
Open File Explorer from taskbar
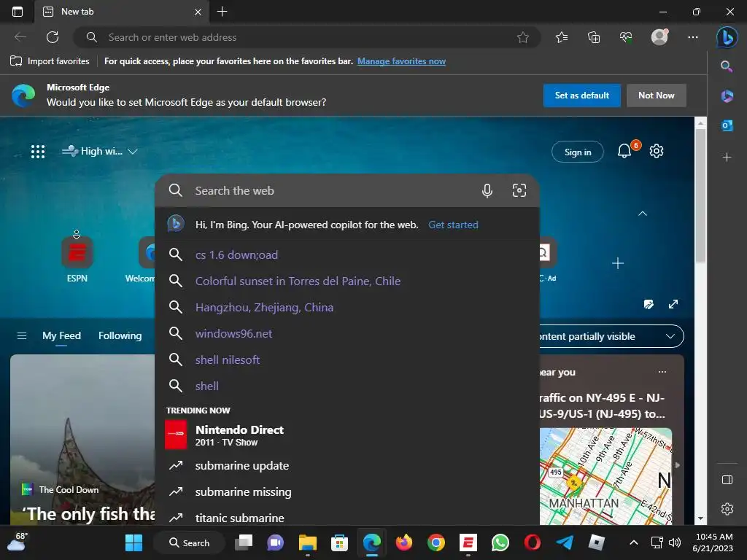point(307,542)
